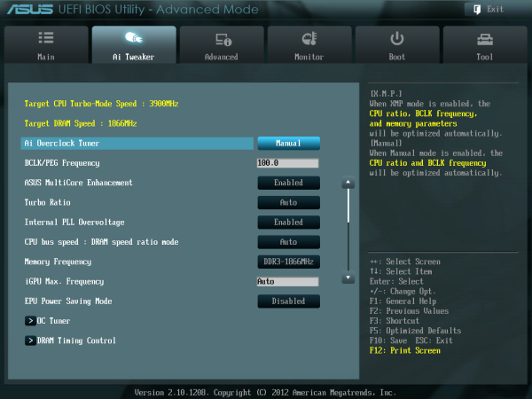Image resolution: width=532 pixels, height=399 pixels.
Task: Open the Tool tab
Action: point(485,44)
